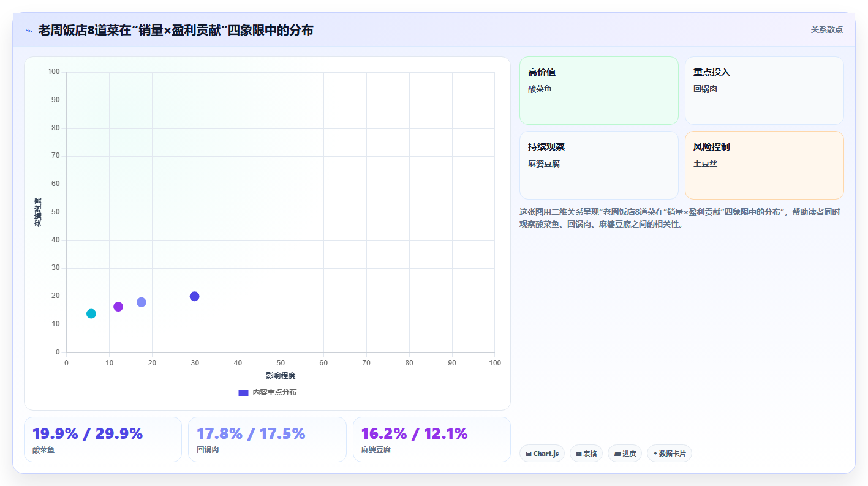Select the 17.8% / 17.5% stat card
Screen dimensions: 868x486
267,439
